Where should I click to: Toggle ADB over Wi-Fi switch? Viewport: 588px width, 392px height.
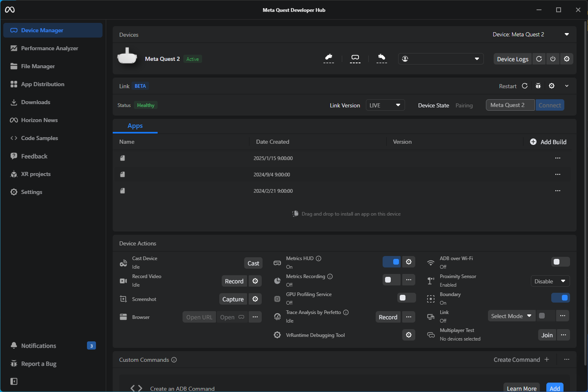coord(561,262)
